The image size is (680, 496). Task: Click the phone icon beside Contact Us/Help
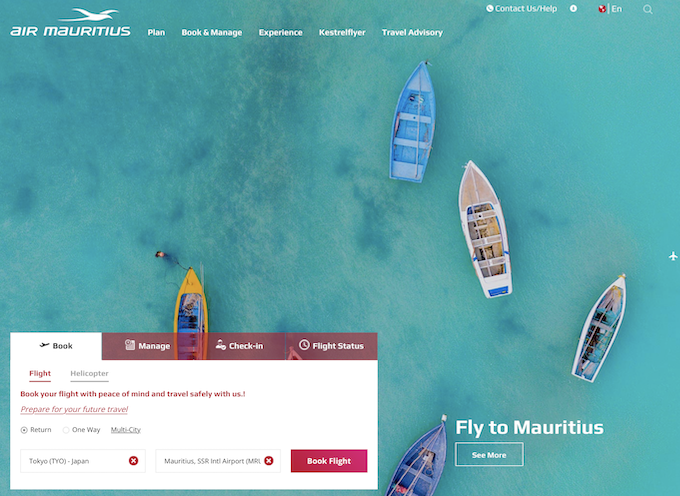pos(489,8)
